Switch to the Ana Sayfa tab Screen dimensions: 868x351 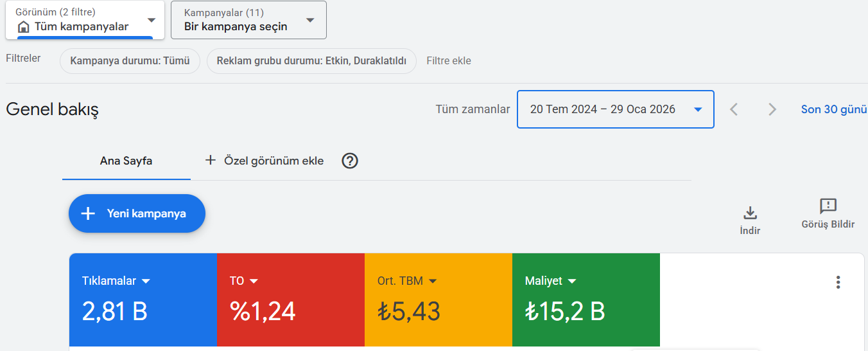[x=126, y=161]
